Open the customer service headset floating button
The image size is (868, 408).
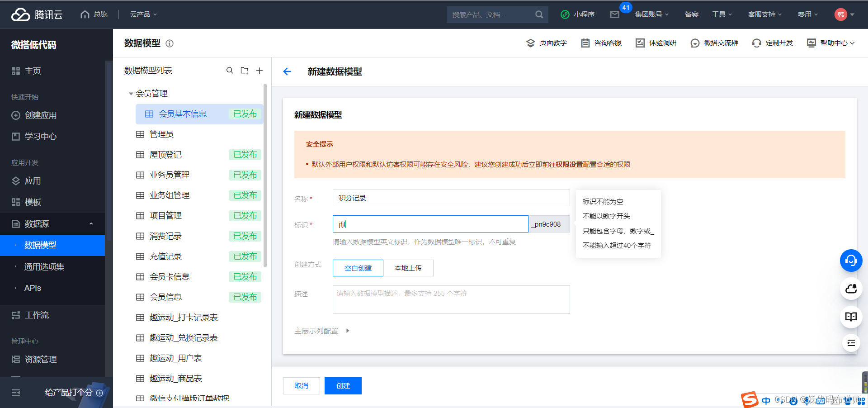click(x=851, y=261)
